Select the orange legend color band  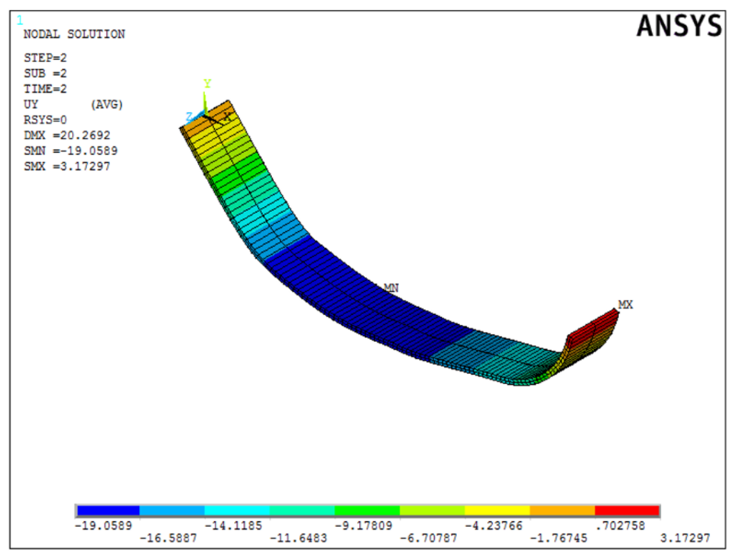(x=562, y=510)
